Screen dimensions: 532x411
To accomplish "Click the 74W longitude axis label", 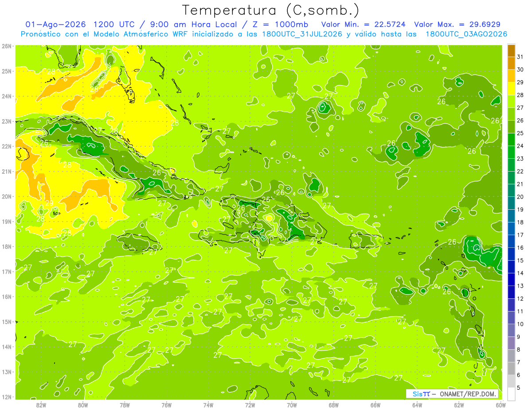I will (x=208, y=405).
